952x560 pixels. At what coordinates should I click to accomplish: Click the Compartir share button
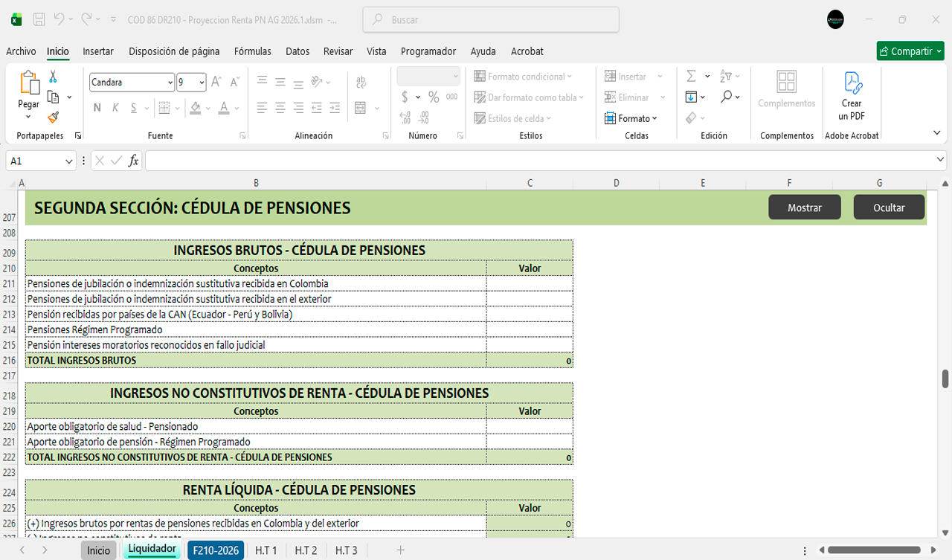[x=910, y=51]
